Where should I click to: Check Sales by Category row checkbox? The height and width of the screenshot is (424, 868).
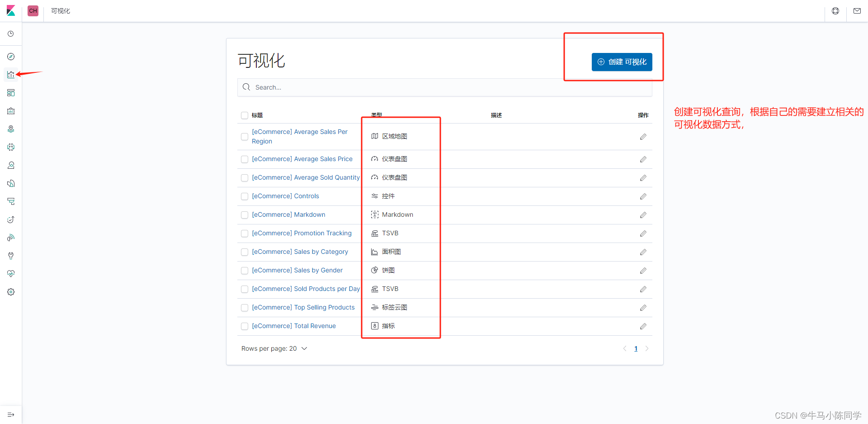tap(245, 252)
